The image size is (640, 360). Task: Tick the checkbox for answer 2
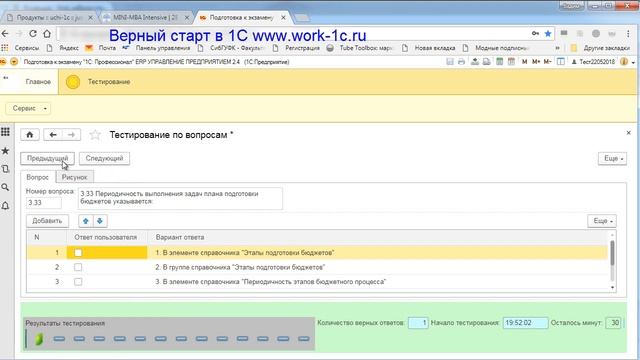pyautogui.click(x=78, y=267)
